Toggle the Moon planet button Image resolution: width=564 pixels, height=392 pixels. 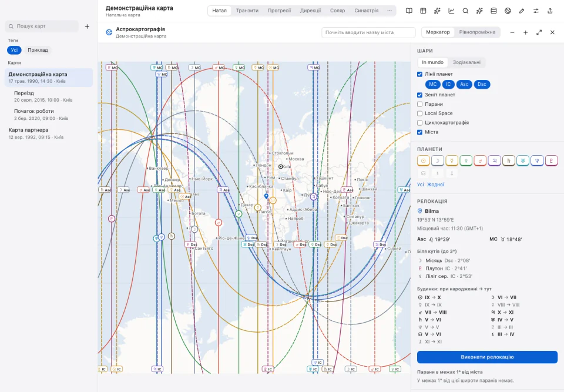437,160
